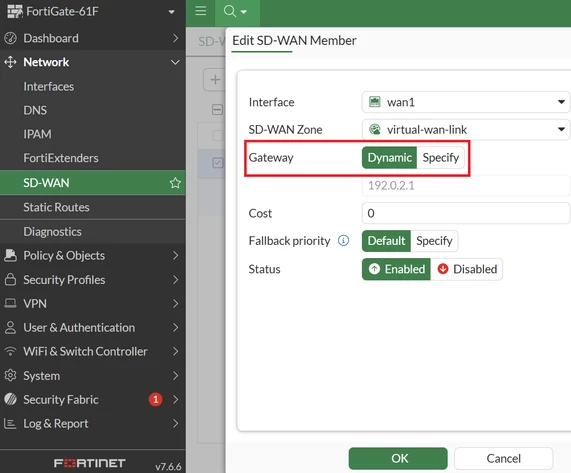
Task: Collapse the minus box in SD-WAN list
Action: click(x=217, y=110)
